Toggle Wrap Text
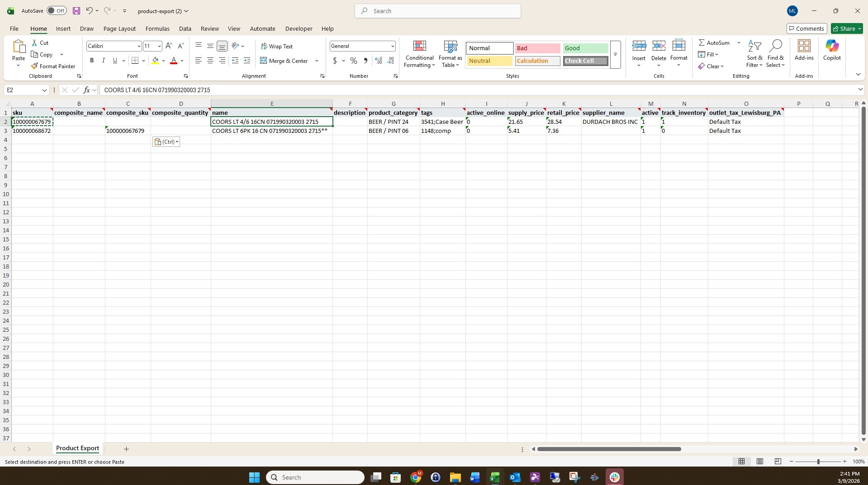 pyautogui.click(x=277, y=46)
